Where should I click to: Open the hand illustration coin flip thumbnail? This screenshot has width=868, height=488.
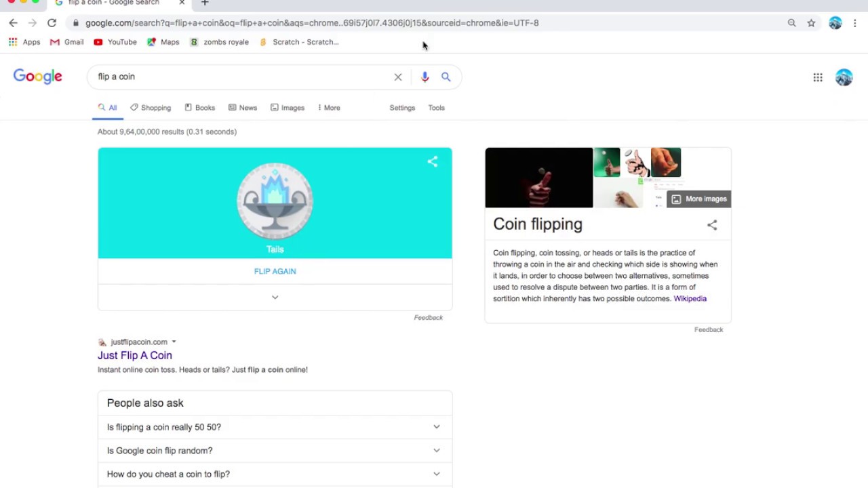click(636, 163)
